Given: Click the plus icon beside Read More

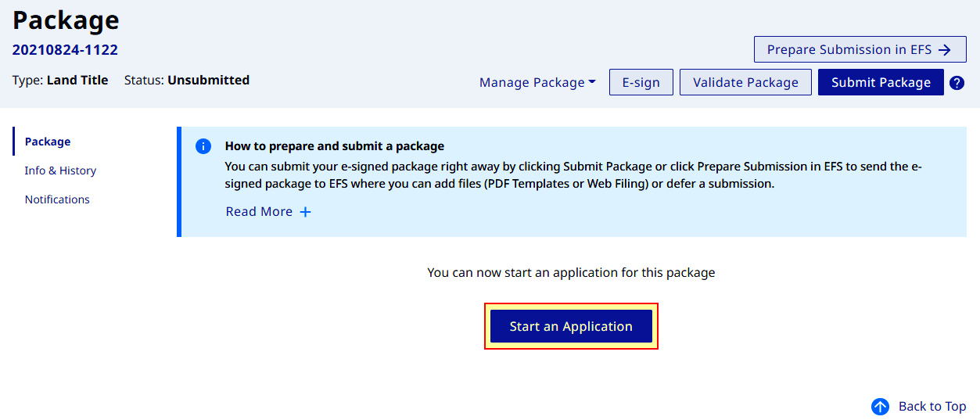Looking at the screenshot, I should click(x=306, y=212).
